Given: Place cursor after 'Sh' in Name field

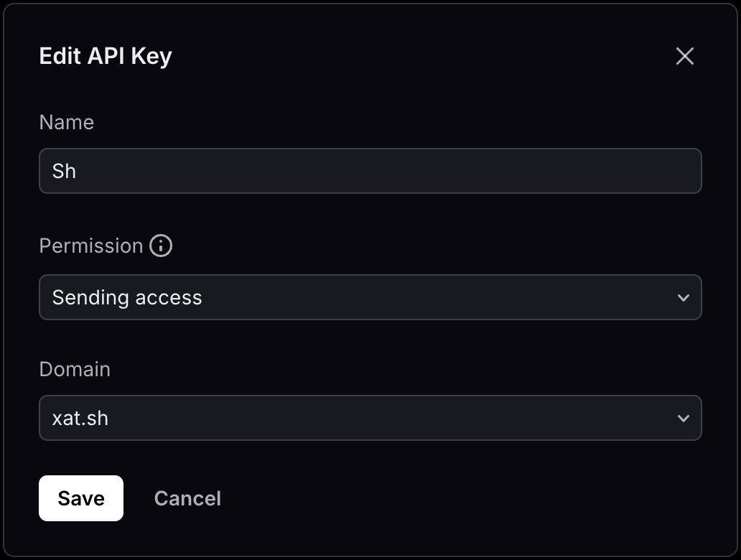Looking at the screenshot, I should 78,171.
